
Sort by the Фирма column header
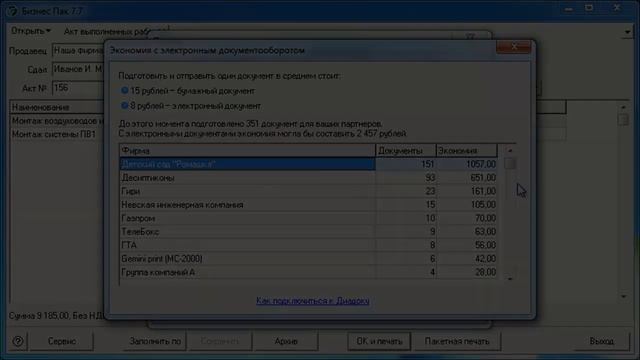[247, 151]
